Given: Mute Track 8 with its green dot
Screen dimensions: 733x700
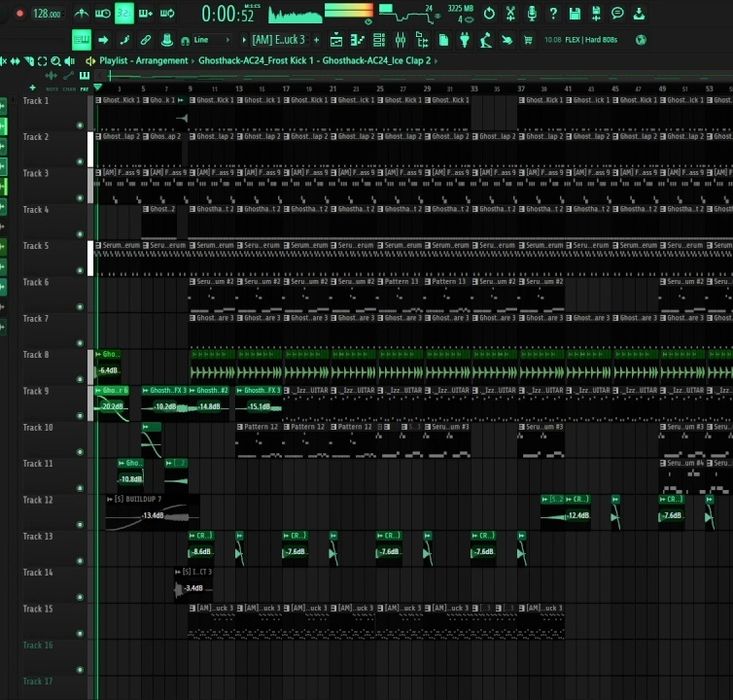Looking at the screenshot, I should click(x=80, y=379).
